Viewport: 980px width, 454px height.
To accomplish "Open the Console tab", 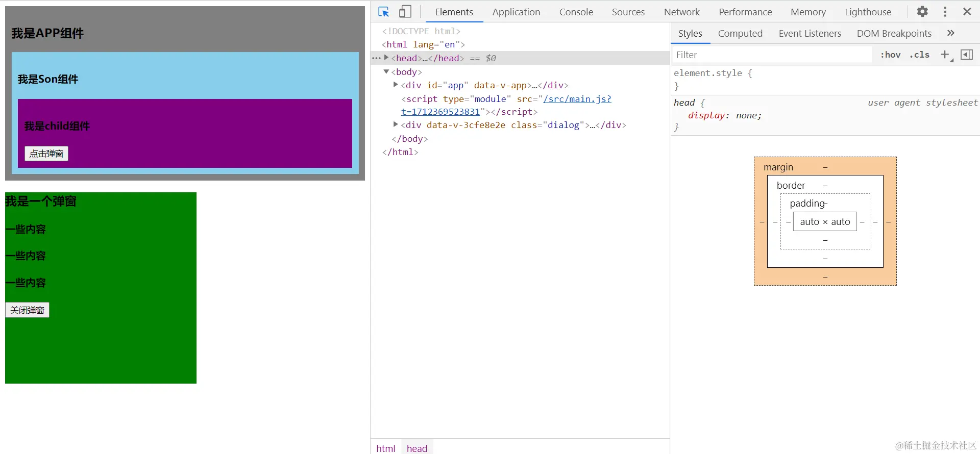I will (576, 12).
